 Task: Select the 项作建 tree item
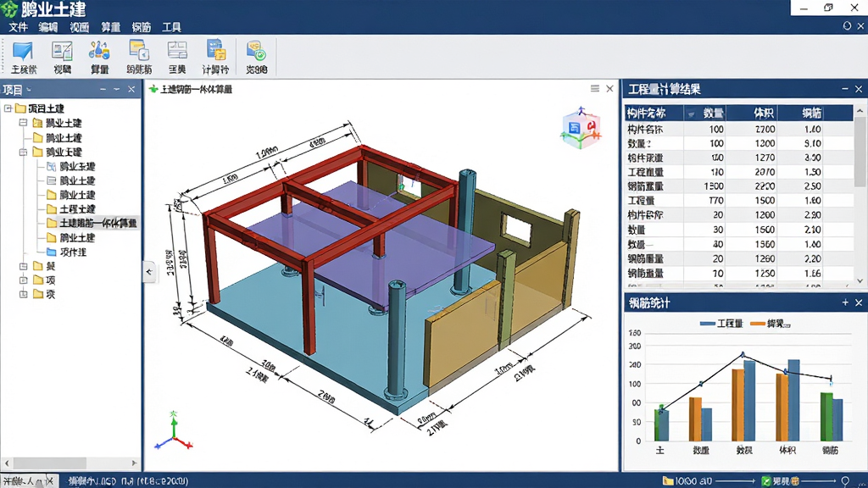coord(73,252)
